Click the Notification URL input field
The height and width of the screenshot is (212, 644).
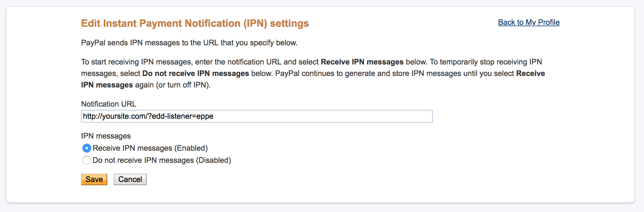[x=257, y=116]
